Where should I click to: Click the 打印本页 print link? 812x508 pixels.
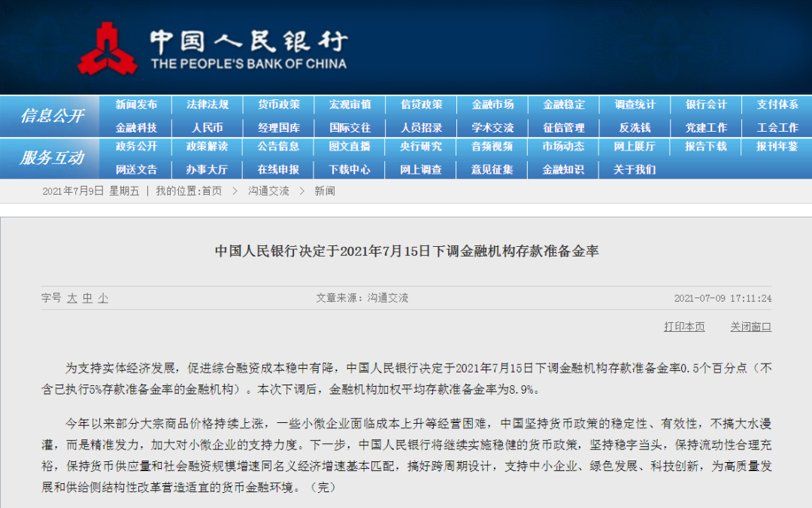point(683,327)
